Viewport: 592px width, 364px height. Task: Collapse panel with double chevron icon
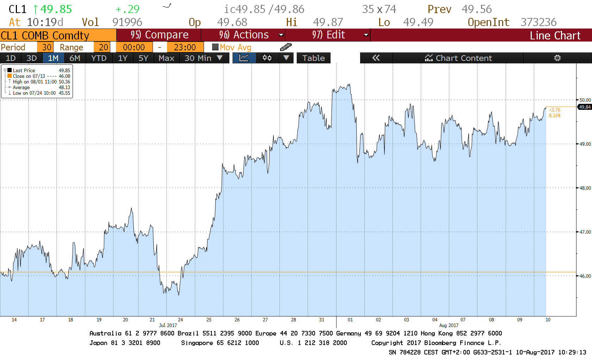(376, 58)
